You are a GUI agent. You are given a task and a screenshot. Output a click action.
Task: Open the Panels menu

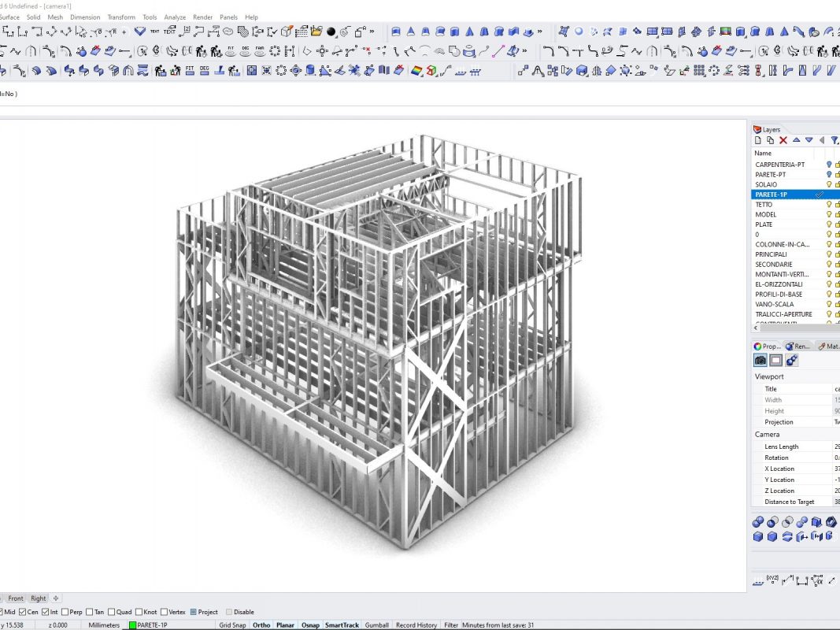[x=229, y=17]
